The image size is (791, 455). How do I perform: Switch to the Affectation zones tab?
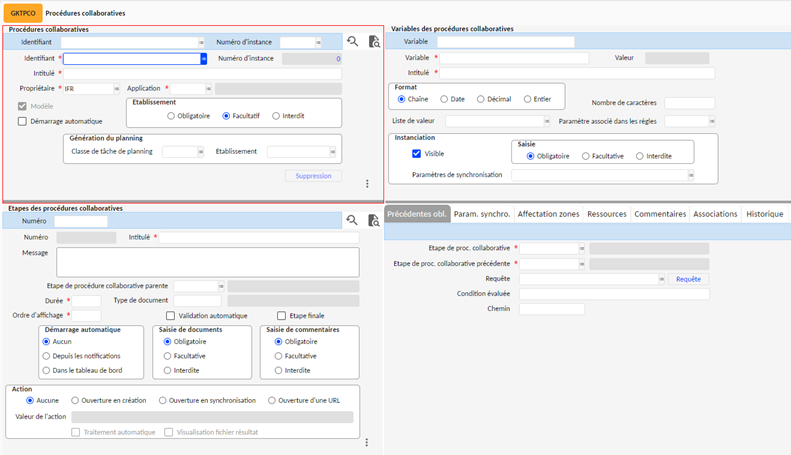[x=549, y=214]
